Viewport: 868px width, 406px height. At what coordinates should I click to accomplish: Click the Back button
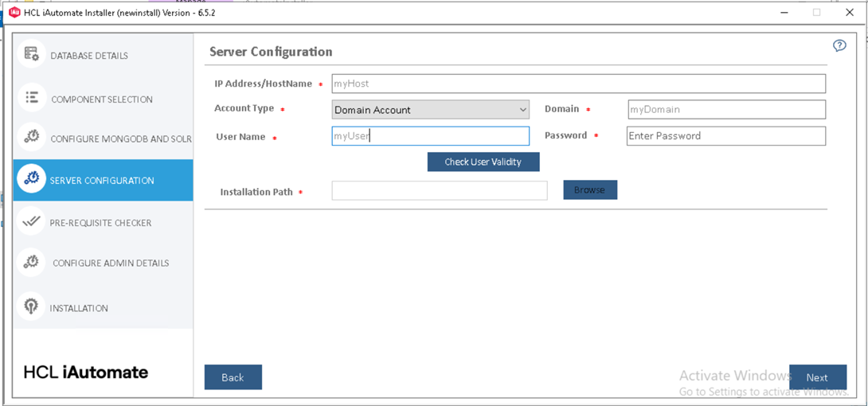click(233, 377)
